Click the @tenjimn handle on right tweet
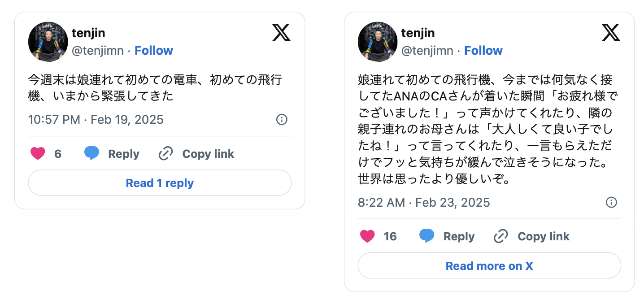This screenshot has height=304, width=644. tap(427, 51)
